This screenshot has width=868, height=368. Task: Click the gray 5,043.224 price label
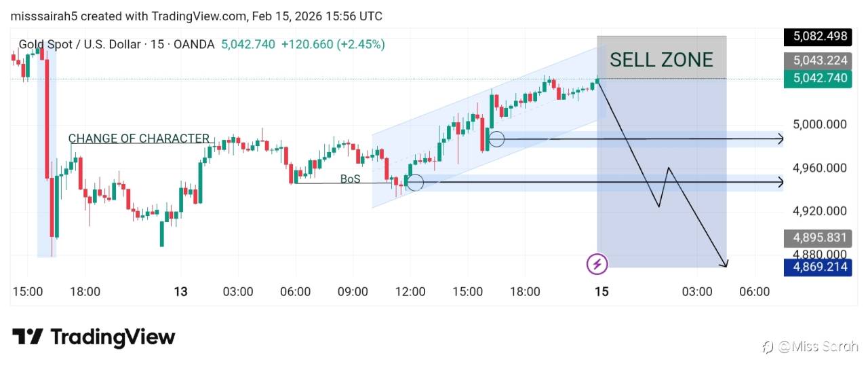(820, 60)
